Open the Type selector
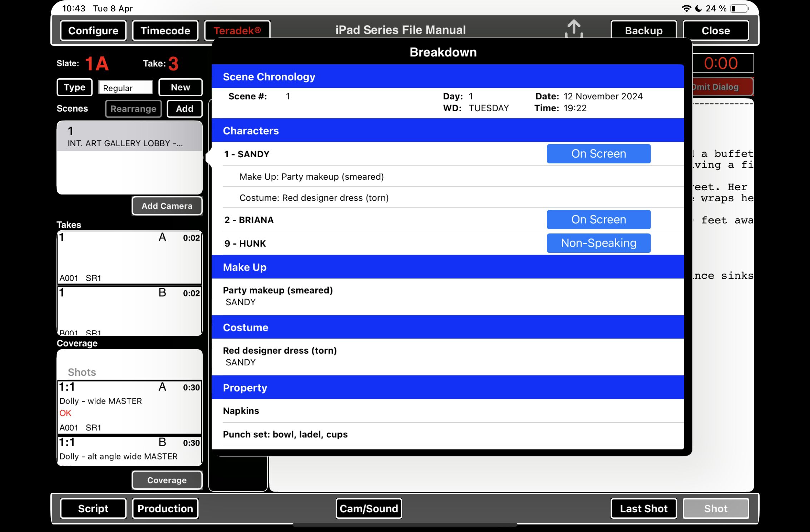The width and height of the screenshot is (810, 532). [74, 87]
